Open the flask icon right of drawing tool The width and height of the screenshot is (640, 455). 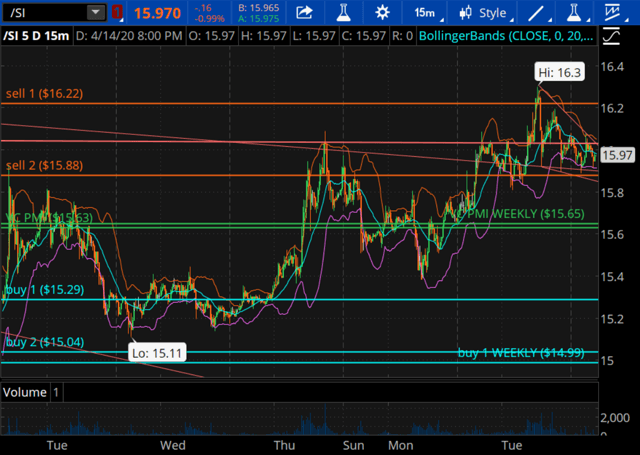coord(574,13)
